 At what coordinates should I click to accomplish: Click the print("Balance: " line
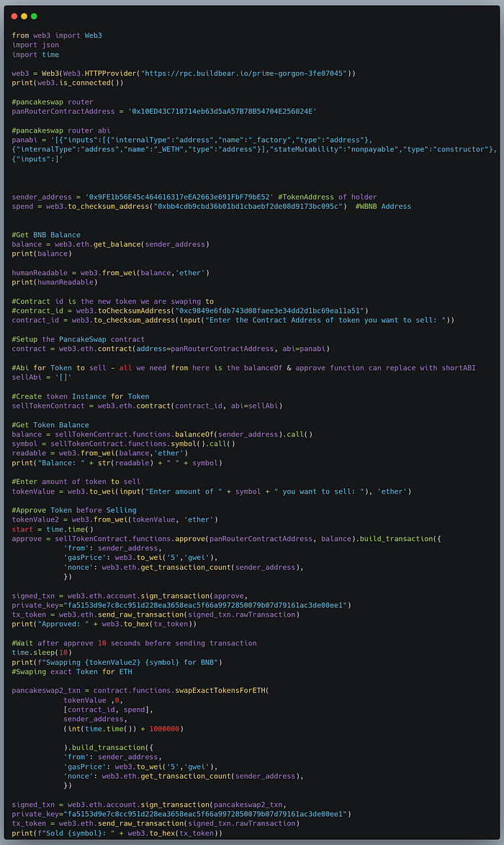click(x=117, y=463)
